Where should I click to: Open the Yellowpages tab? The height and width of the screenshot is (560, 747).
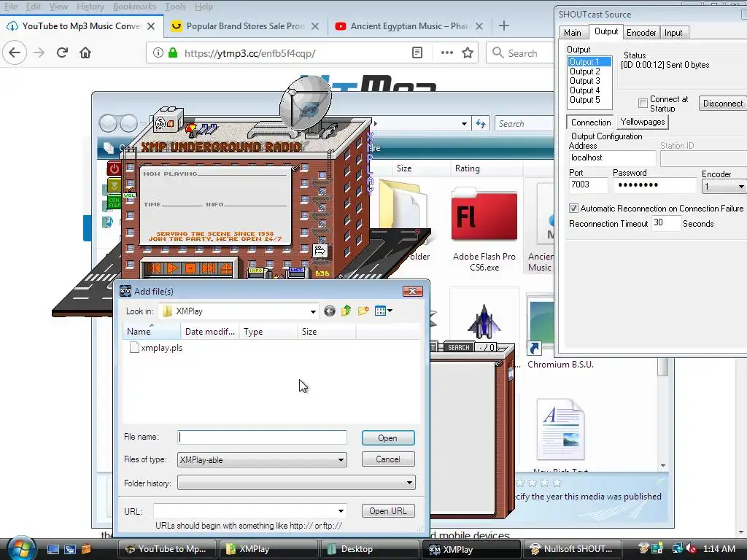pyautogui.click(x=642, y=122)
